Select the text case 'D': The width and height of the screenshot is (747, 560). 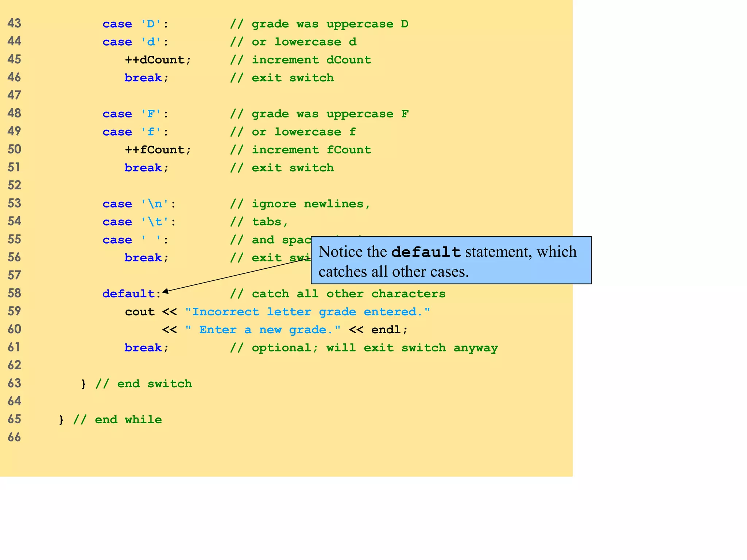135,24
